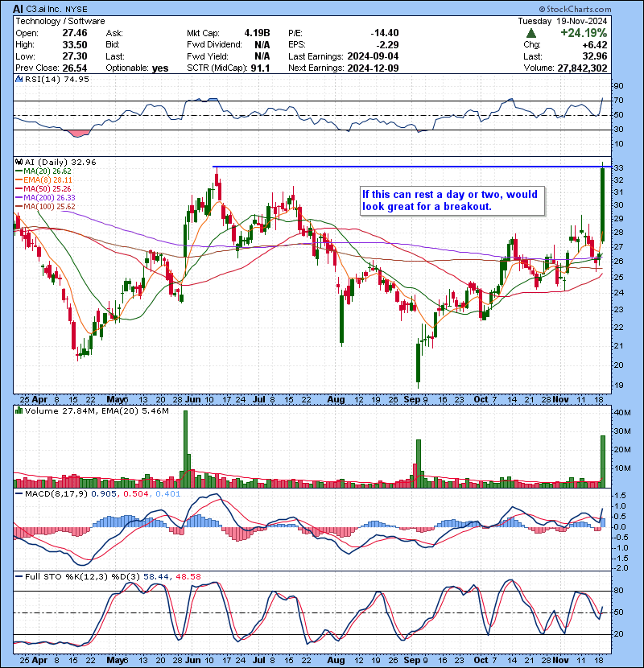Click the green up-triangle change indicator

[531, 33]
